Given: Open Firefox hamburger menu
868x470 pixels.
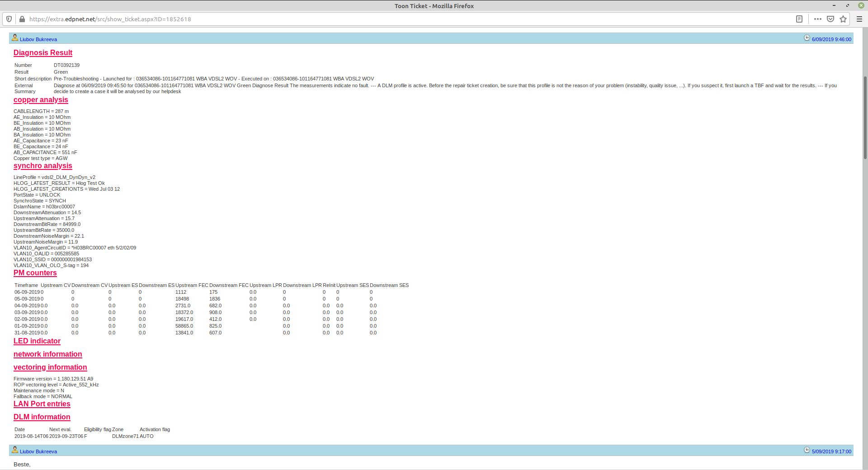Looking at the screenshot, I should 859,19.
